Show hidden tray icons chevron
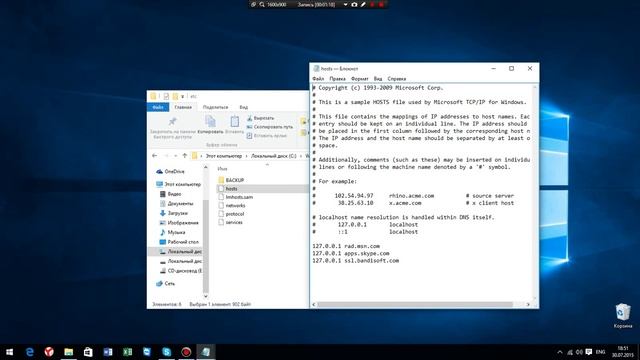640x360 pixels. click(x=560, y=352)
